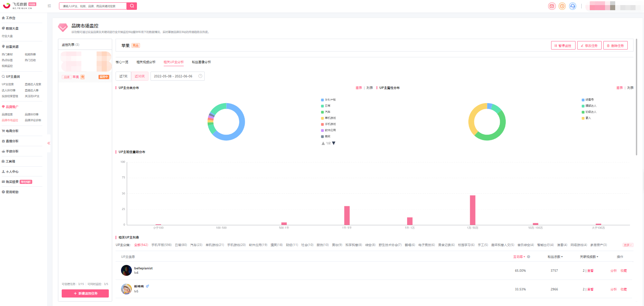Open 品牌评论诊断 in the sidebar
The image size is (644, 306).
pos(33,120)
